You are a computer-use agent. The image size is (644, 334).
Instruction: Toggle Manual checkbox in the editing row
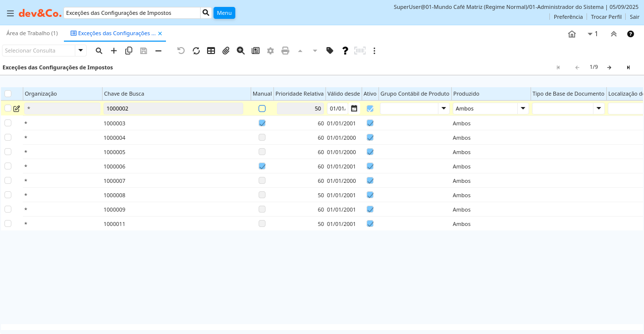tap(262, 109)
